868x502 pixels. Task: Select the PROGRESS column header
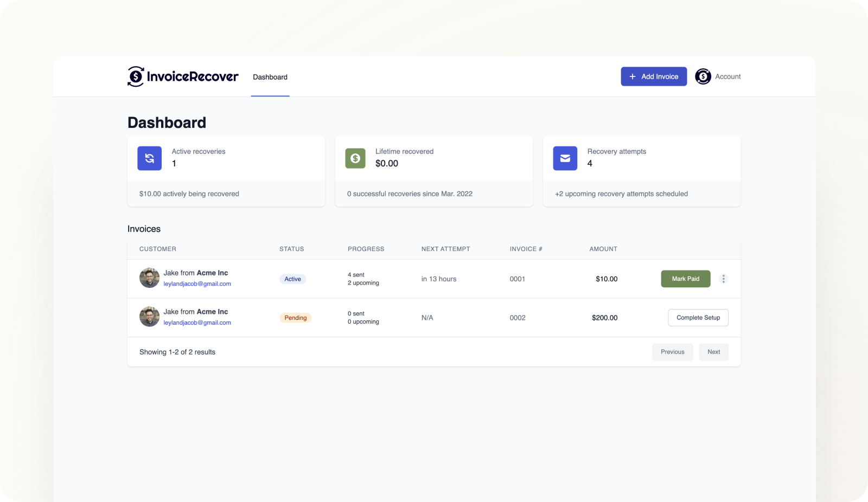(x=366, y=249)
